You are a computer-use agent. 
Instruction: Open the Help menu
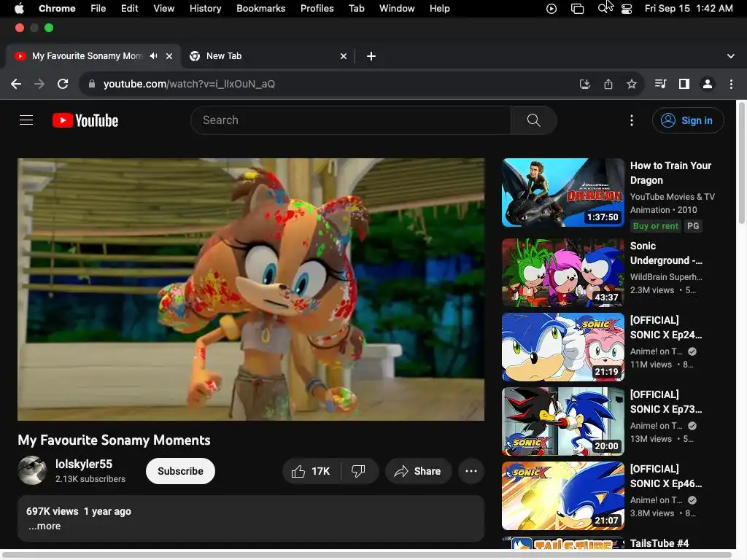439,9
